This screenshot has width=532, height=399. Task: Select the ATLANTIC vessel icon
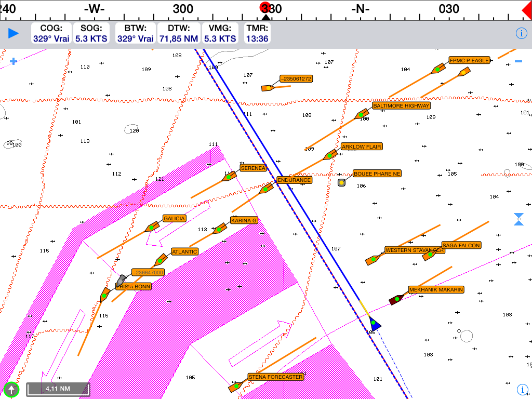(x=161, y=261)
